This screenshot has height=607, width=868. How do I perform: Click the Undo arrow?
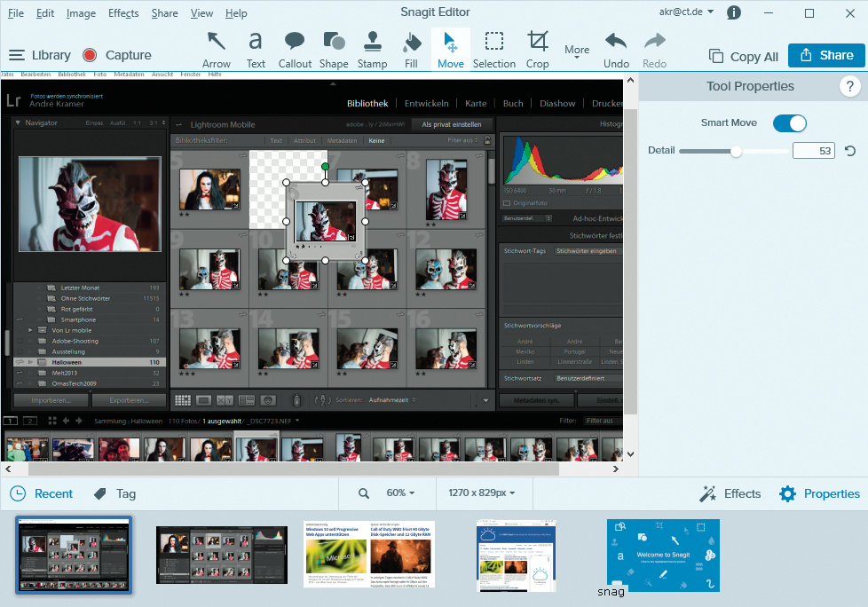click(x=616, y=49)
